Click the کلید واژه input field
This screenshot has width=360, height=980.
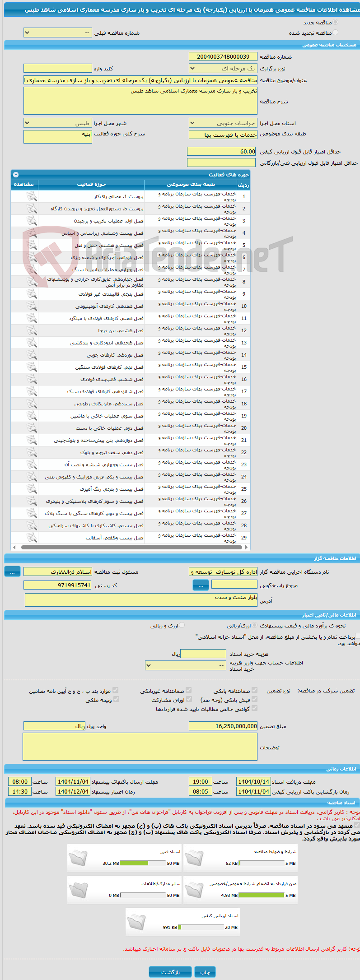point(58,68)
